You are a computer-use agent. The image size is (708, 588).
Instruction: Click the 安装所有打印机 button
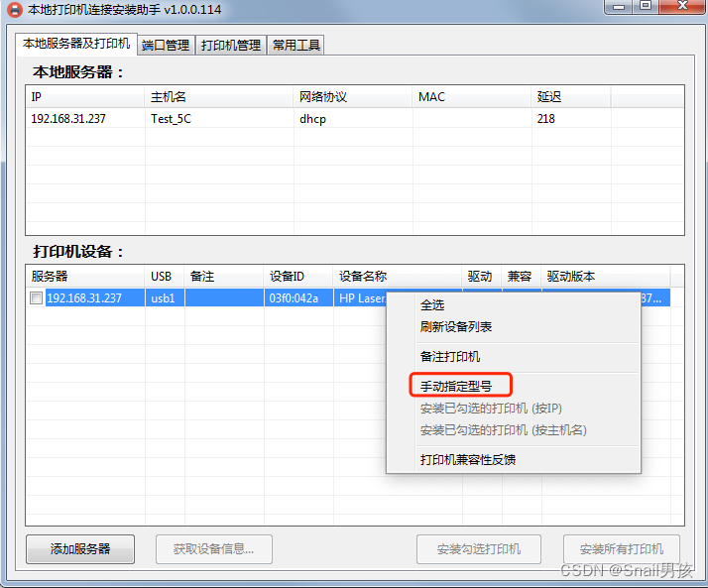point(622,549)
